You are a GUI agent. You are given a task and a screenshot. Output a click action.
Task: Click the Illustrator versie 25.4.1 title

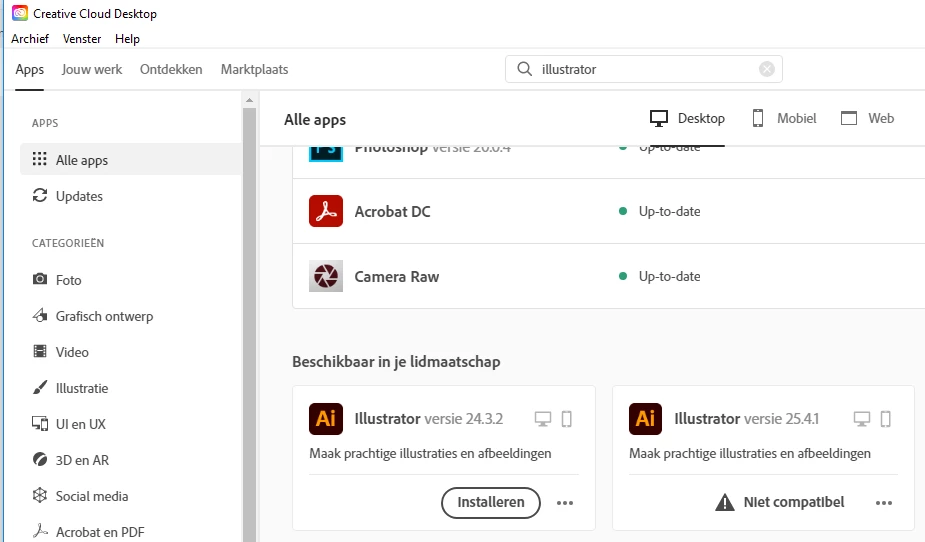[x=746, y=419]
